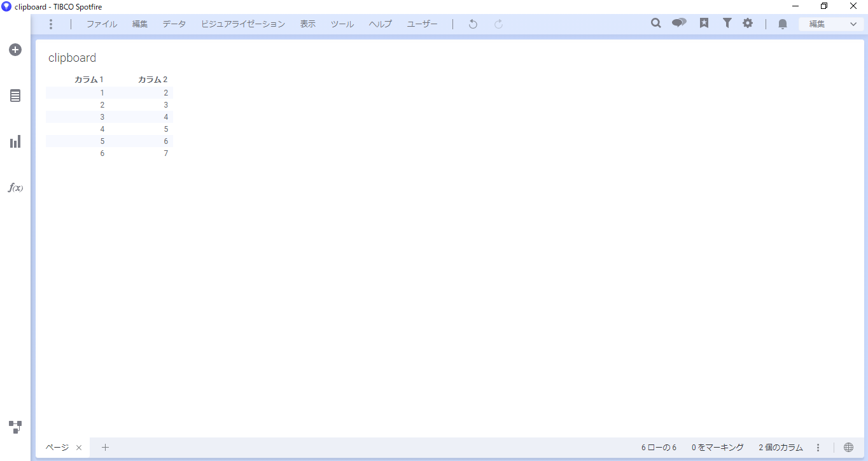Close the ページ tab
Screen dimensions: 868x461
click(79, 448)
